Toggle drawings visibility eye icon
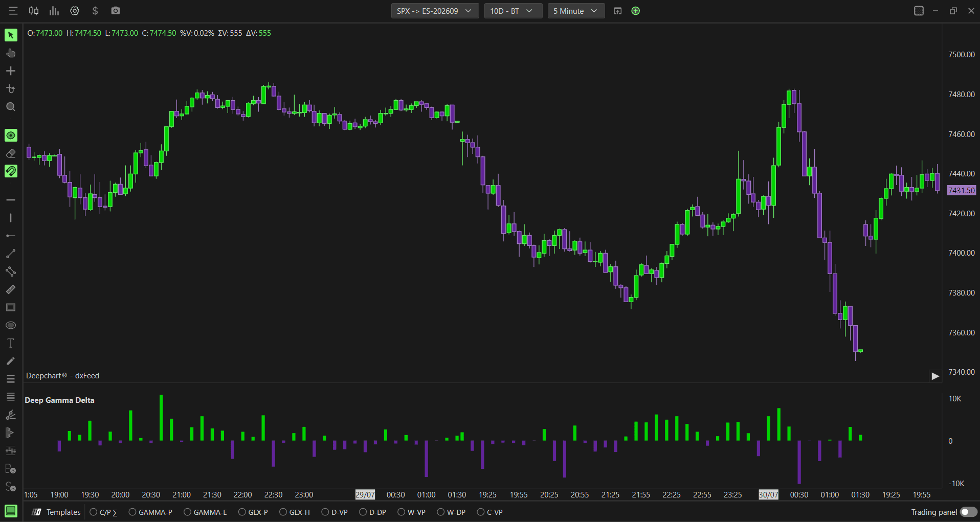The image size is (980, 522). [x=11, y=135]
